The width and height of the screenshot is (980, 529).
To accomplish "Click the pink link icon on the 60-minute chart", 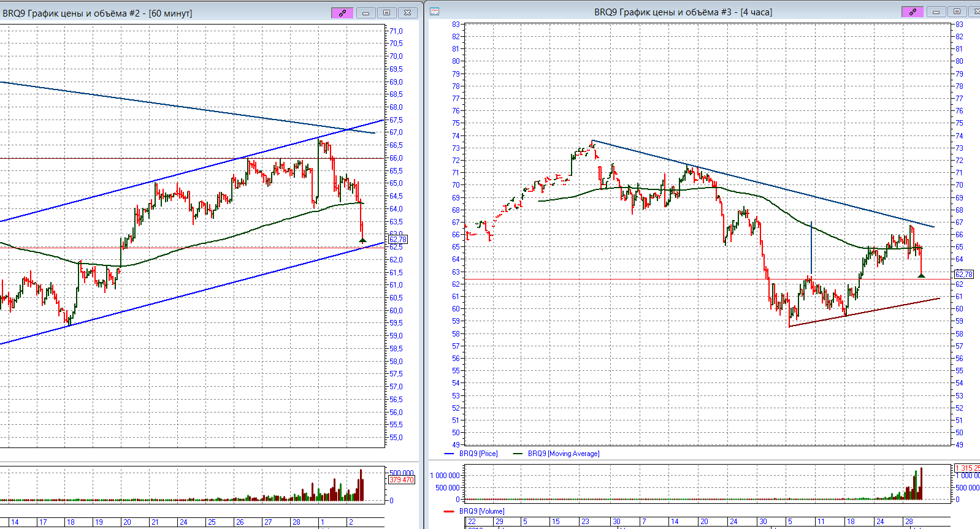I will point(342,13).
